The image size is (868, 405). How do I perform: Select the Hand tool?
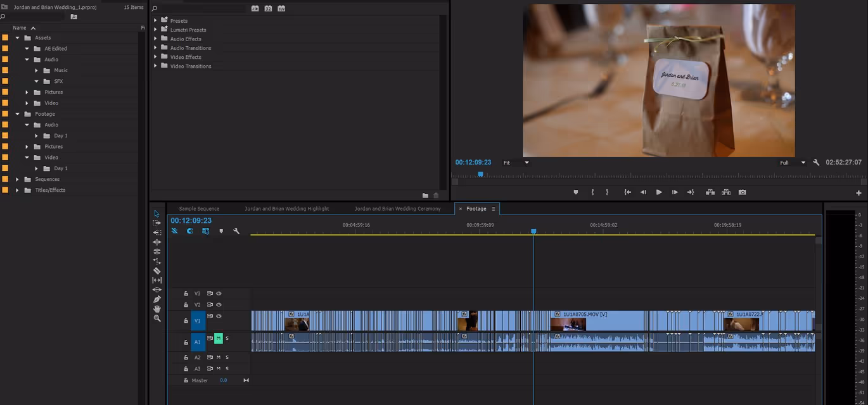pos(157,309)
